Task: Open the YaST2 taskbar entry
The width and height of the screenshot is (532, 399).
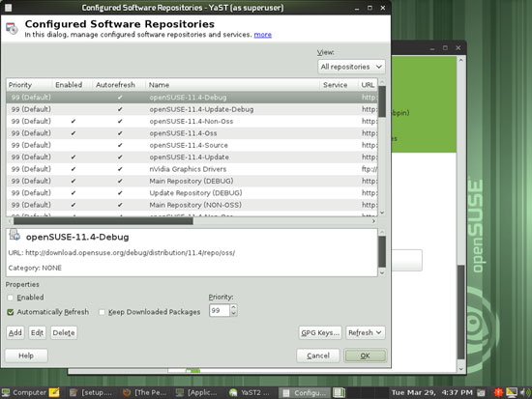Action: (250, 392)
